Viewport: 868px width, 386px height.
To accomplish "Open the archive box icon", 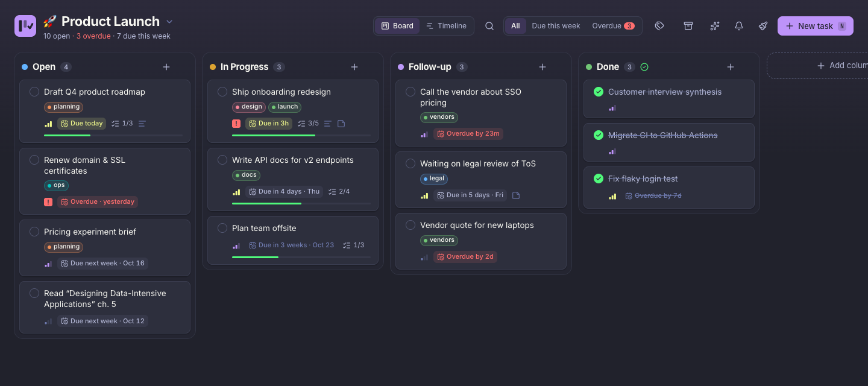I will tap(688, 26).
